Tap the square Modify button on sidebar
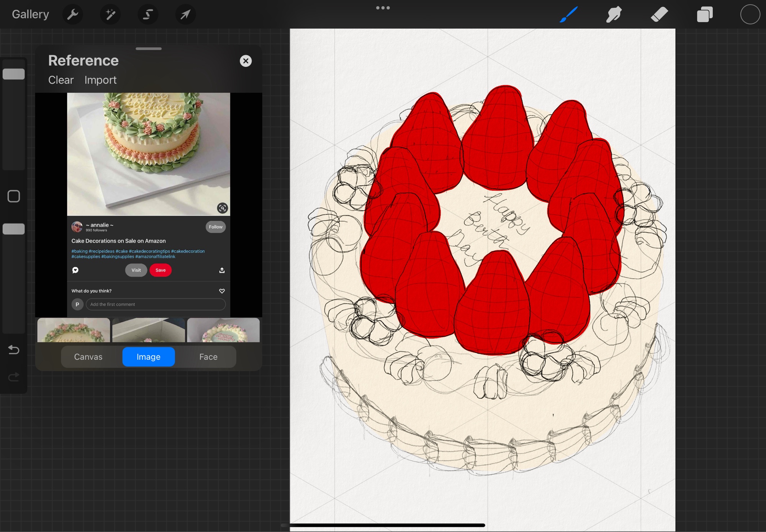This screenshot has width=766, height=532. point(14,196)
